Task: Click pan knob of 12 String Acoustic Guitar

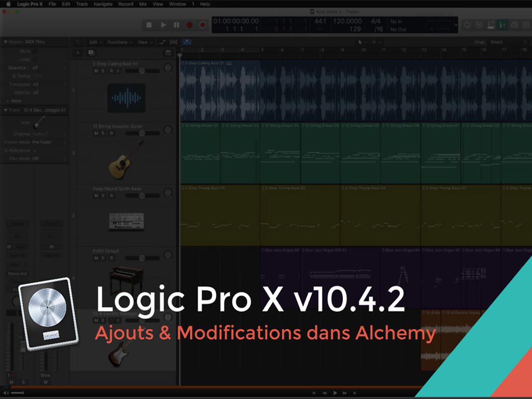Action: (168, 130)
